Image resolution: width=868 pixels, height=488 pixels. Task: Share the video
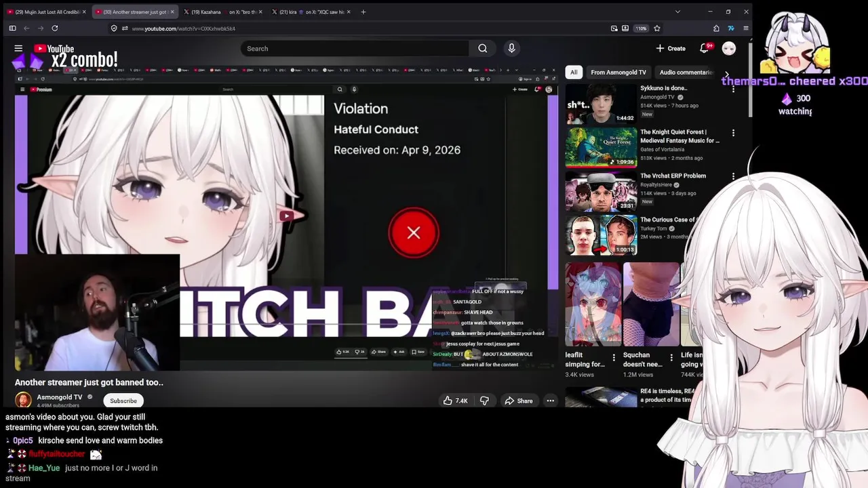click(x=518, y=401)
